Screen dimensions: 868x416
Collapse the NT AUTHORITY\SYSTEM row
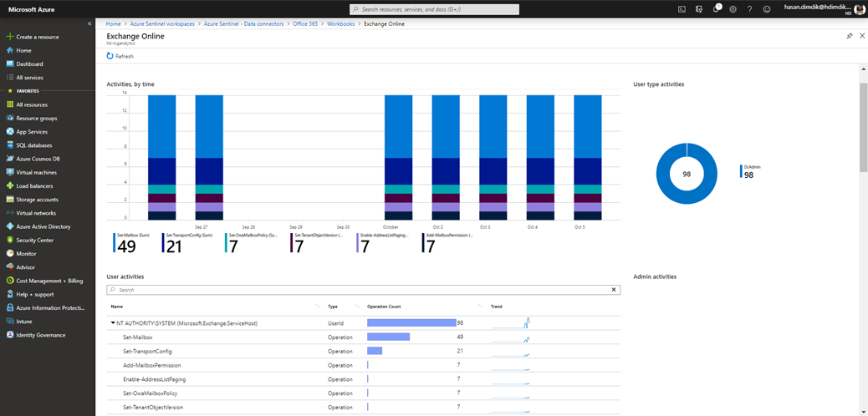pos(113,322)
